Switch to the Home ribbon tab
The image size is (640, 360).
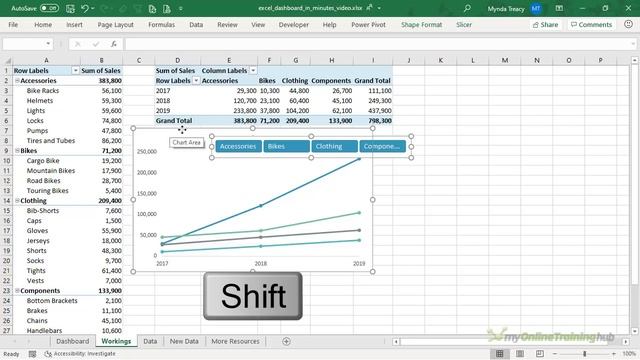tap(43, 24)
